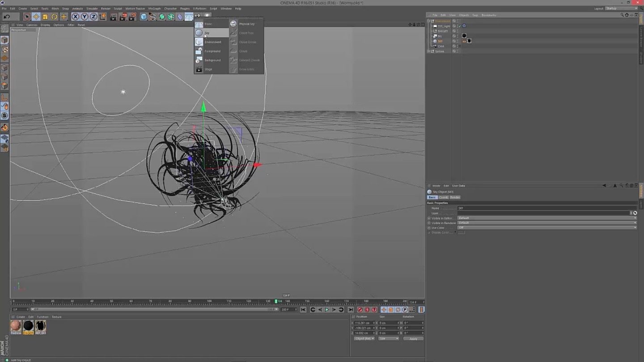Select the black OXSOH material thumbnail
Viewport: 644px width, 362px height.
(28, 326)
